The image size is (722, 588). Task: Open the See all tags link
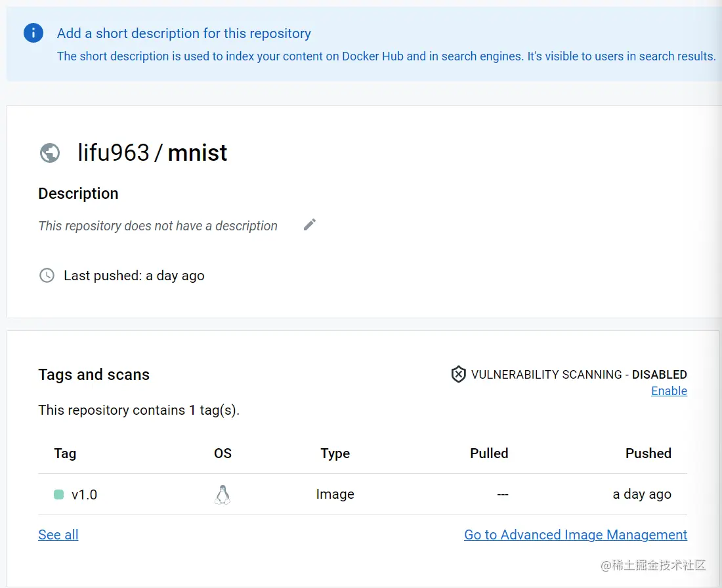coord(58,535)
